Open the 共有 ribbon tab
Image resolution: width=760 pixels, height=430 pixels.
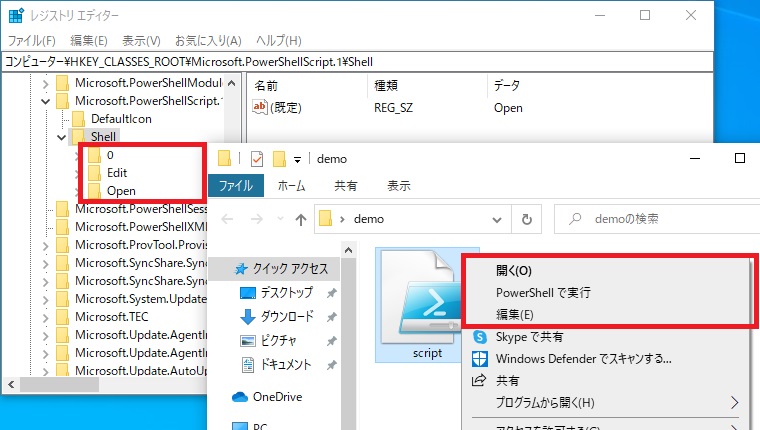click(346, 186)
